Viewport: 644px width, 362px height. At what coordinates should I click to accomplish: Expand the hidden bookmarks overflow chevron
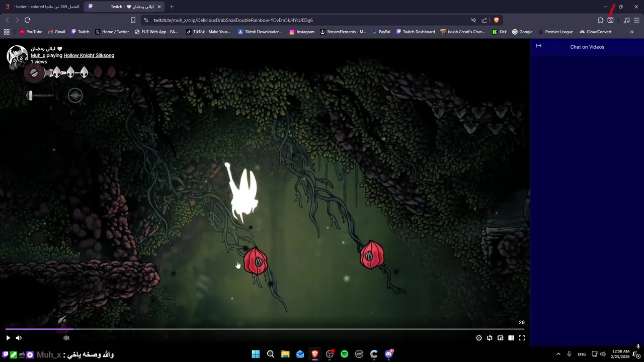coord(631,32)
